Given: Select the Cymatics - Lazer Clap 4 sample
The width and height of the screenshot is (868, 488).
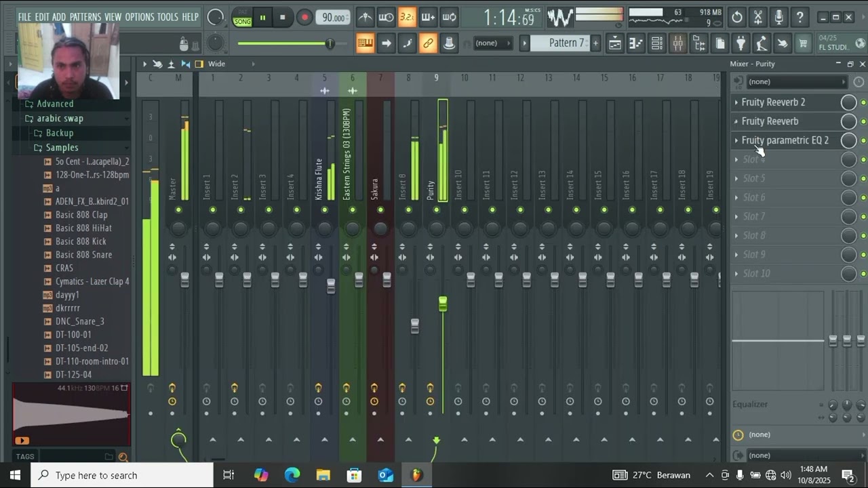Looking at the screenshot, I should [x=92, y=281].
